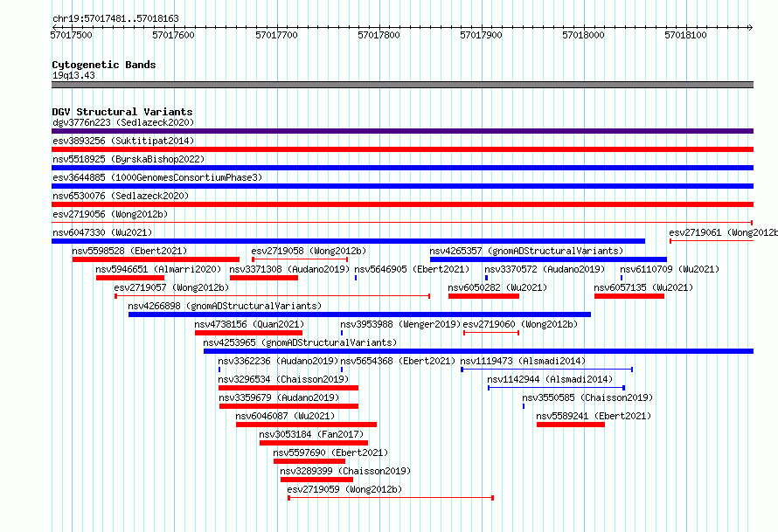Click the blue bar under esv3644885
Screen dimensions: 778x532
[x=402, y=186]
